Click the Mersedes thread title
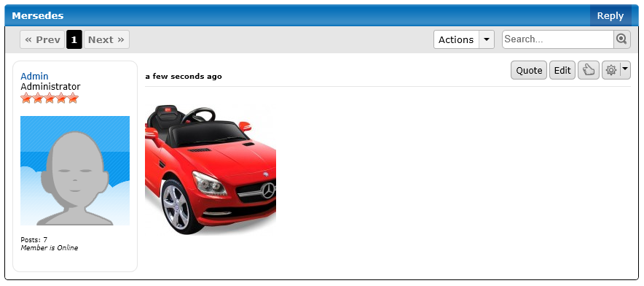This screenshot has height=286, width=644. (38, 15)
